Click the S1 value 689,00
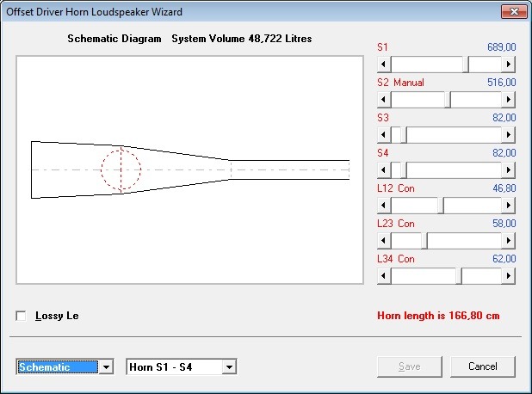 (x=502, y=47)
